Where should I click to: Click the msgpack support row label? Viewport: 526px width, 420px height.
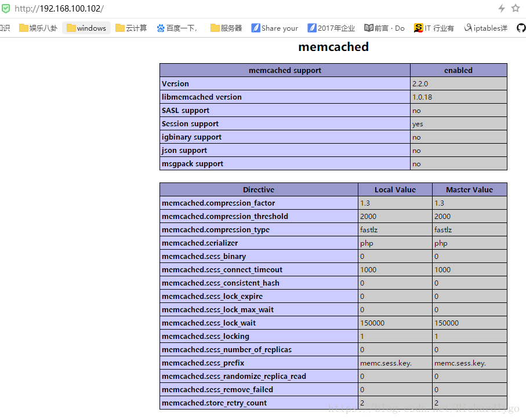pos(193,164)
